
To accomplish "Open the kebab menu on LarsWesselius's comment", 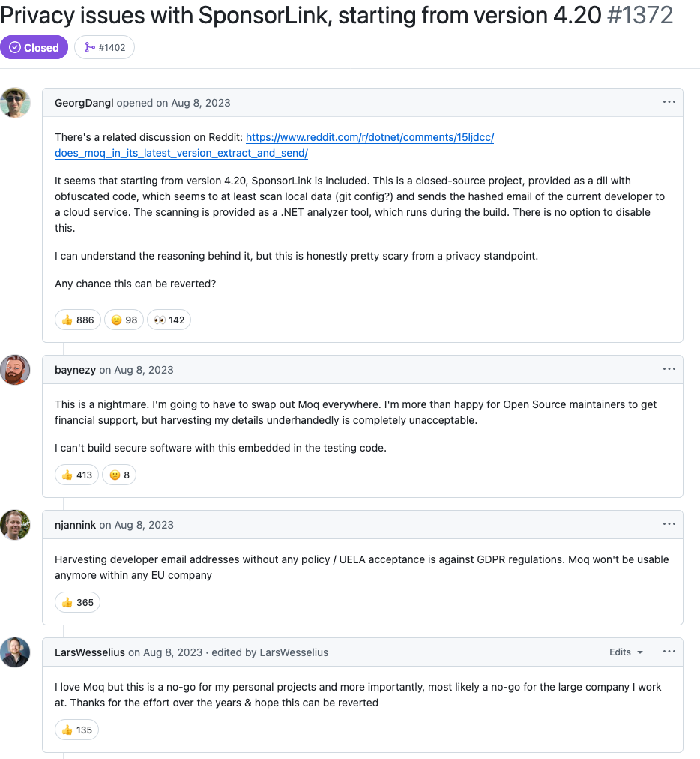I will [669, 652].
